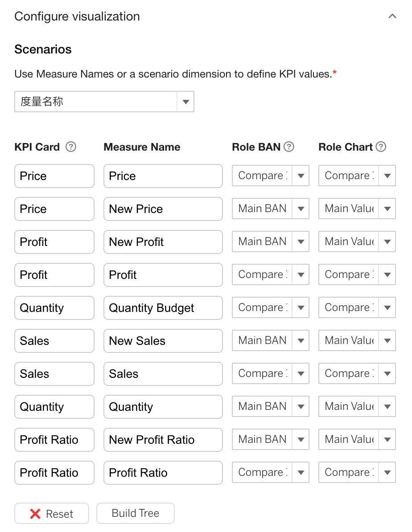Click the Build Tree button

click(136, 513)
